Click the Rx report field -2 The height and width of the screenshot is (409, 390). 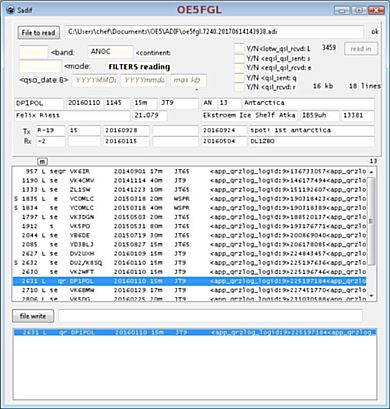click(50, 141)
